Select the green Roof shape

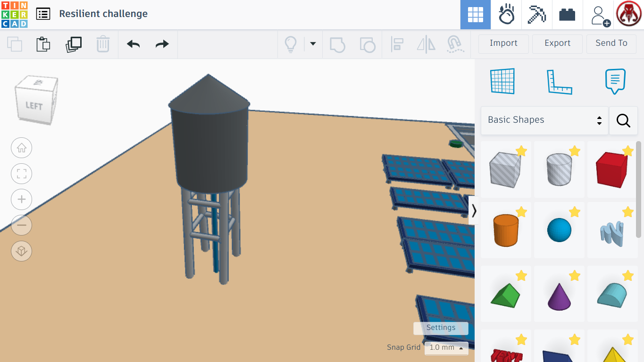(506, 294)
